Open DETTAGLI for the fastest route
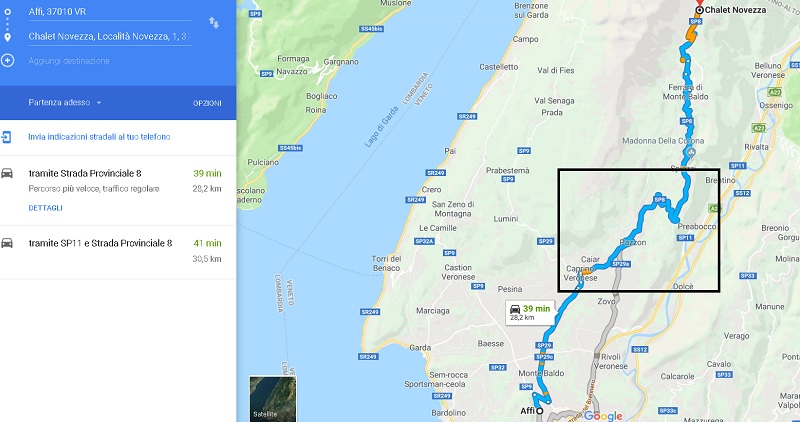This screenshot has width=800, height=422. (x=45, y=208)
